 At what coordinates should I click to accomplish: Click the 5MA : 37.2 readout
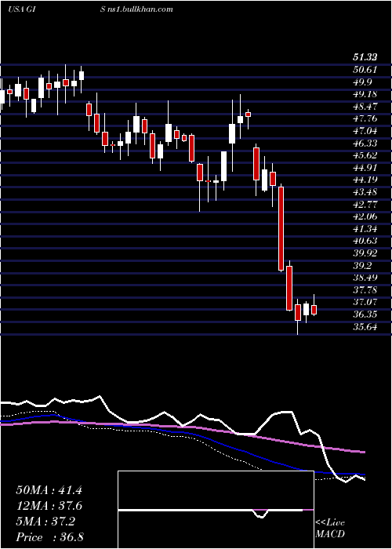click(x=45, y=522)
